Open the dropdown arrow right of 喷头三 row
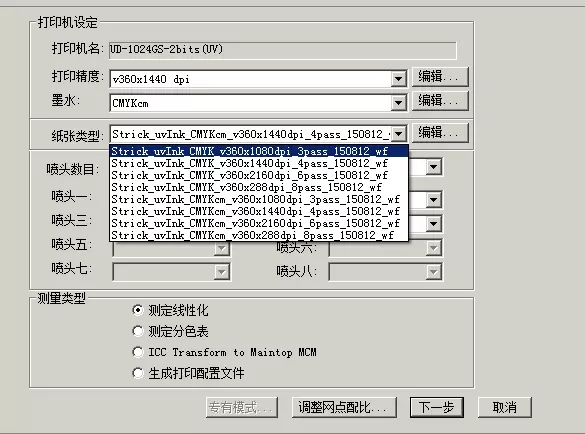The image size is (585, 434). tap(434, 224)
